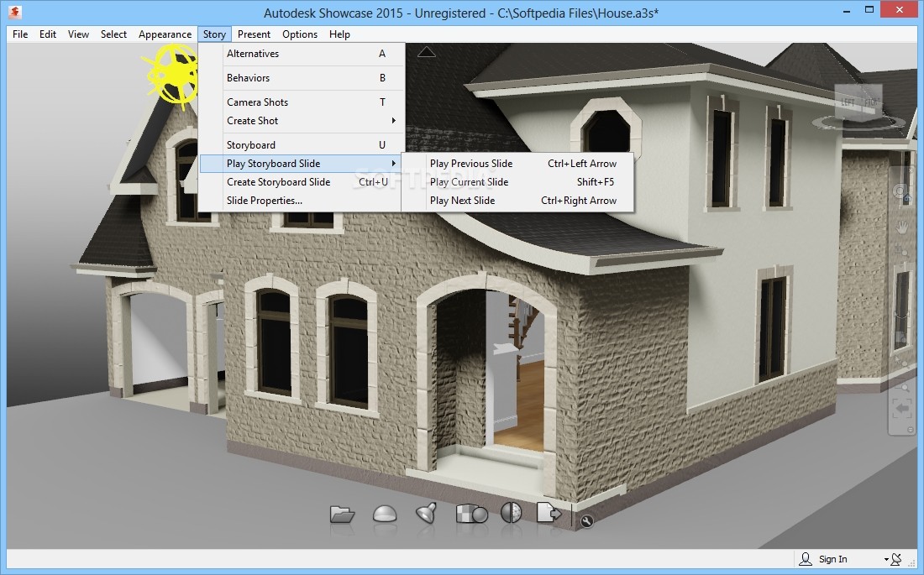Open Slide Properties... dialog
Viewport: 924px width, 575px height.
[x=302, y=201]
